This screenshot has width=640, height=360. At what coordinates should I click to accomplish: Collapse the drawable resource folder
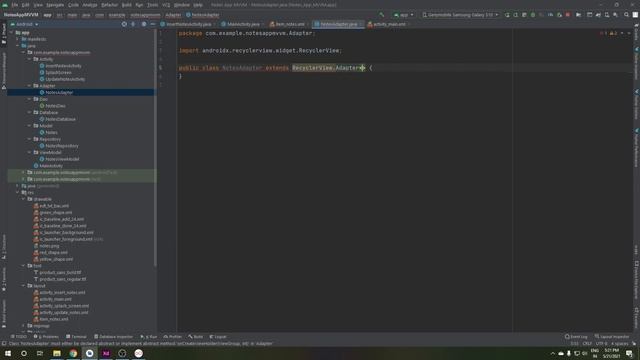[x=24, y=199]
